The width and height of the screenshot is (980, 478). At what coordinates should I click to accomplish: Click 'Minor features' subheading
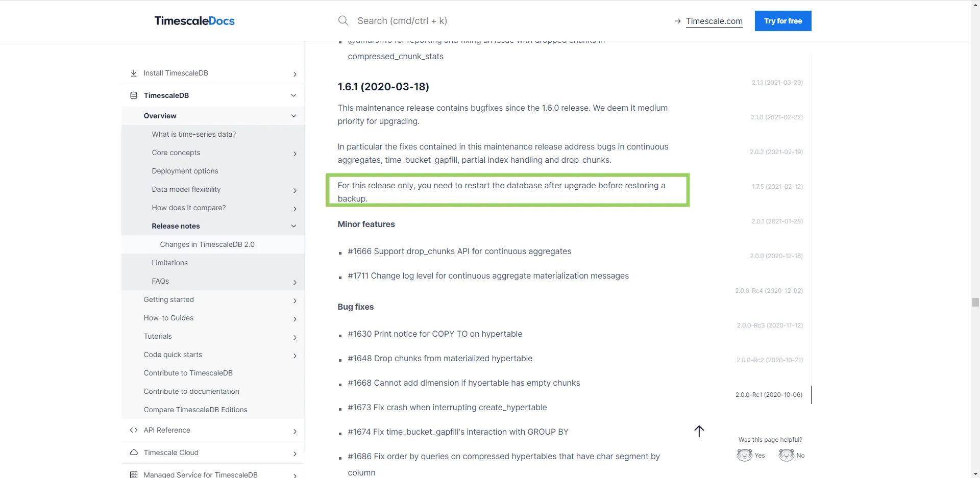pos(366,224)
